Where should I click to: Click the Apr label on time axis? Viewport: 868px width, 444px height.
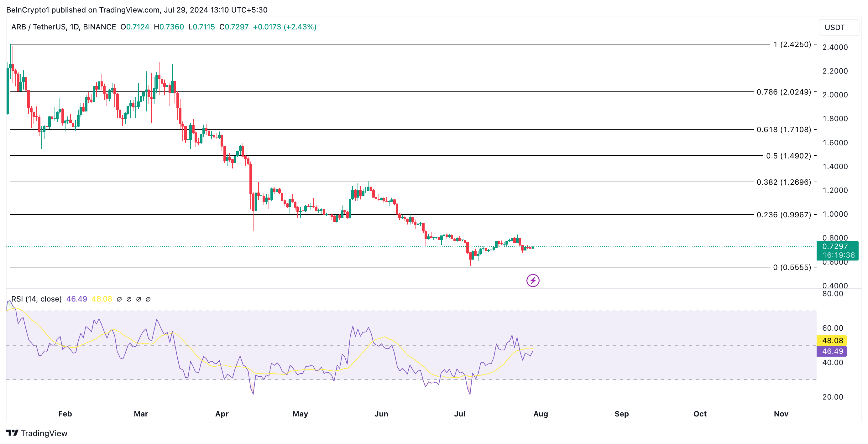[222, 414]
